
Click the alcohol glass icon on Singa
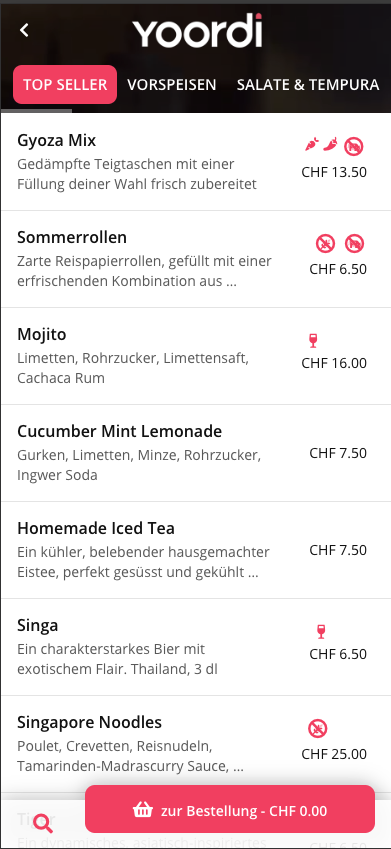[321, 631]
